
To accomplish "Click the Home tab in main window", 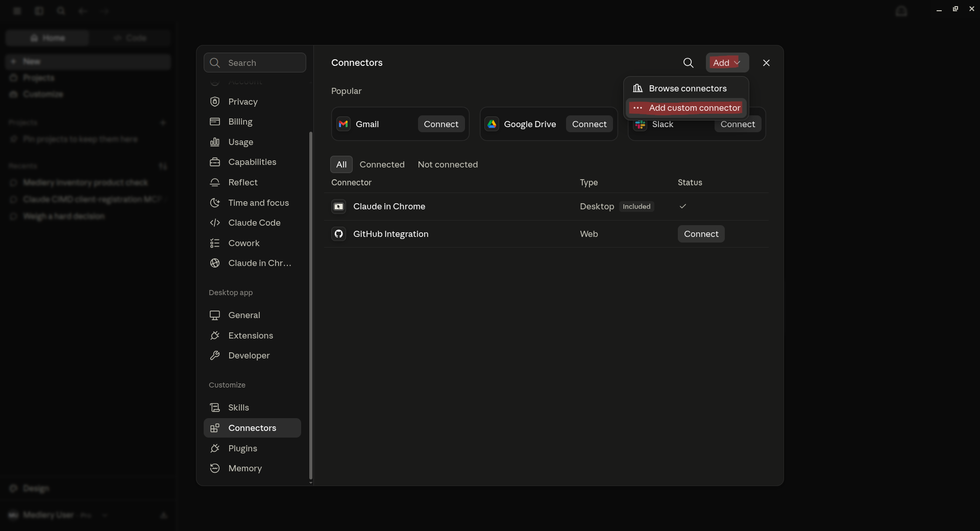I will (x=47, y=38).
